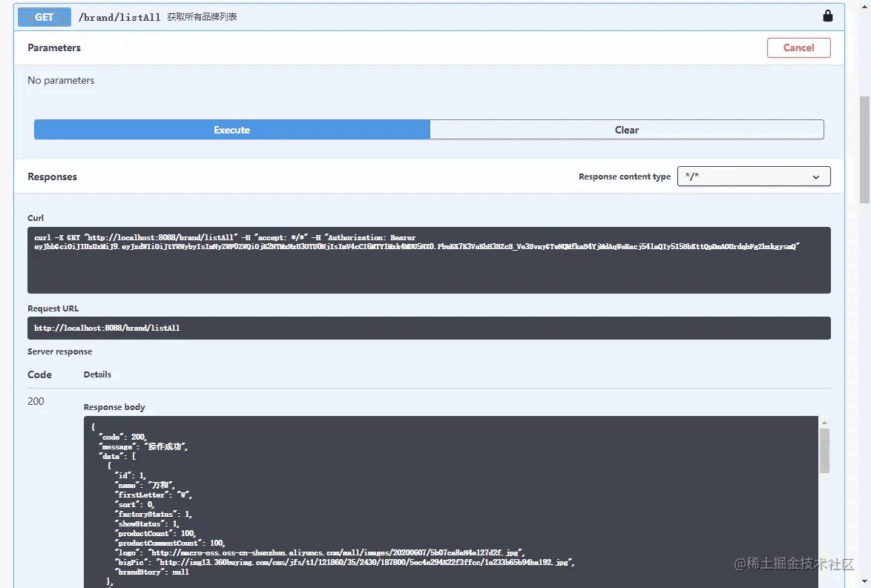Click the "No parameters" text
The height and width of the screenshot is (588, 871).
pos(61,81)
